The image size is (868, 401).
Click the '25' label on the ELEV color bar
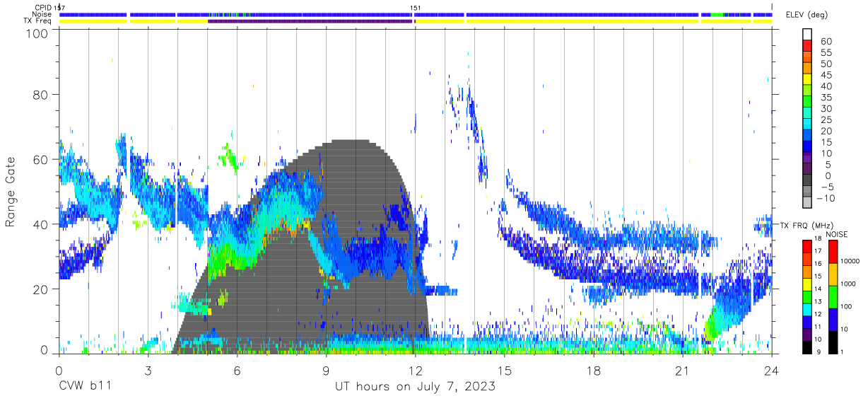point(826,120)
